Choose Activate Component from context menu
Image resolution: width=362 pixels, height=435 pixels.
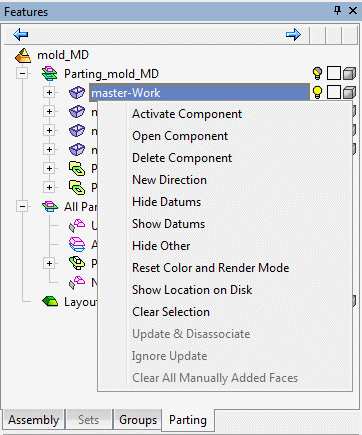click(x=187, y=114)
